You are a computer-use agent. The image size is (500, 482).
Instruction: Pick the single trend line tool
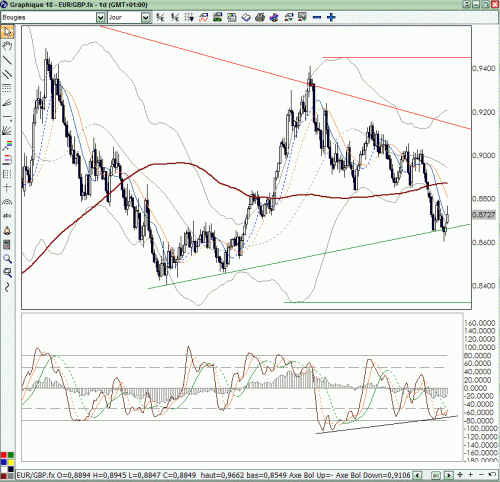point(7,60)
